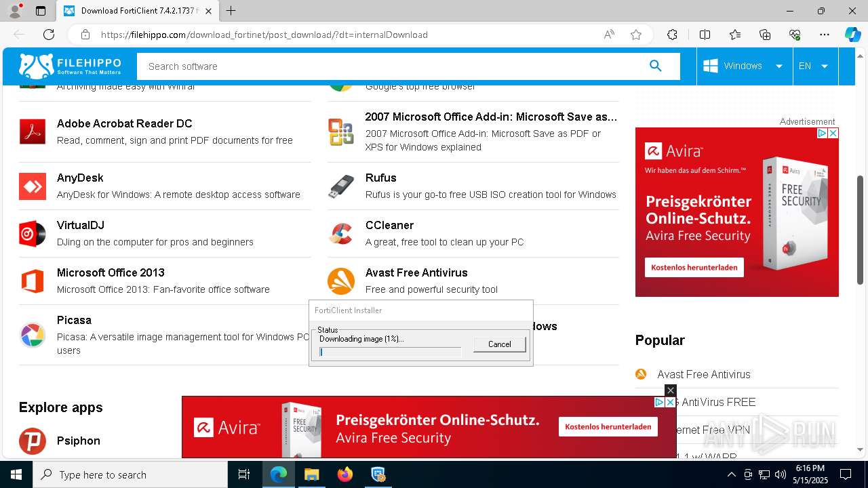Open the Avast Free Antivirus icon
This screenshot has height=488, width=868.
341,281
